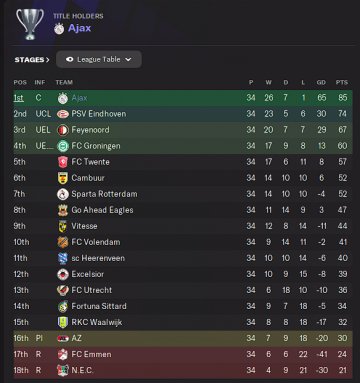Sort table by GD column header
The width and height of the screenshot is (360, 383).
321,82
